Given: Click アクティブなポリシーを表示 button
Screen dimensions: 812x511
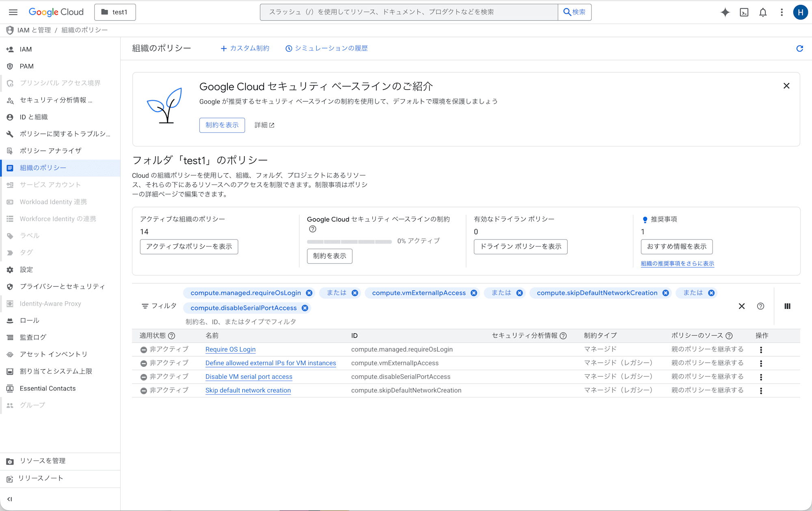Looking at the screenshot, I should [189, 246].
